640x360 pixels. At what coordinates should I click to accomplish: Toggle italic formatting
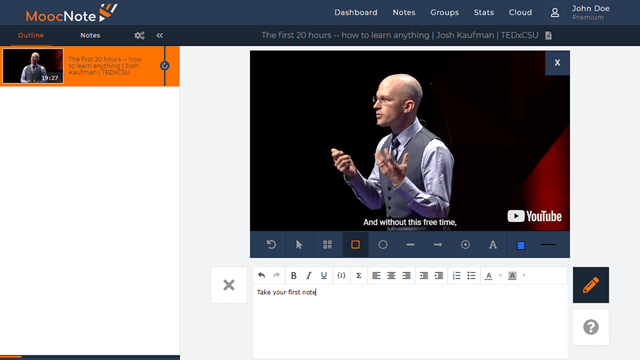309,276
